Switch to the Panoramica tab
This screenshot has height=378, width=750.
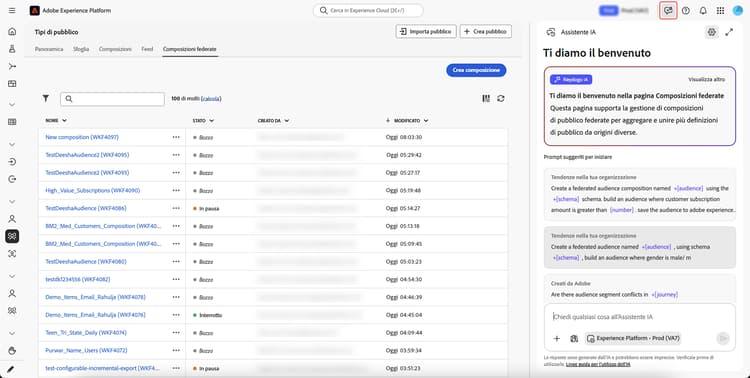pyautogui.click(x=49, y=49)
